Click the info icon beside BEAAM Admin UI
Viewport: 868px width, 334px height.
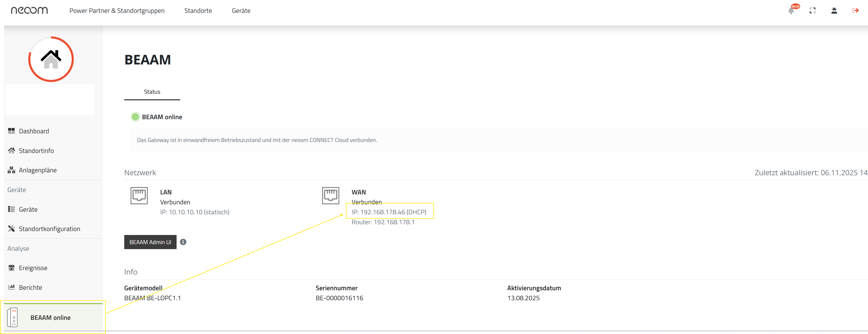tap(183, 242)
